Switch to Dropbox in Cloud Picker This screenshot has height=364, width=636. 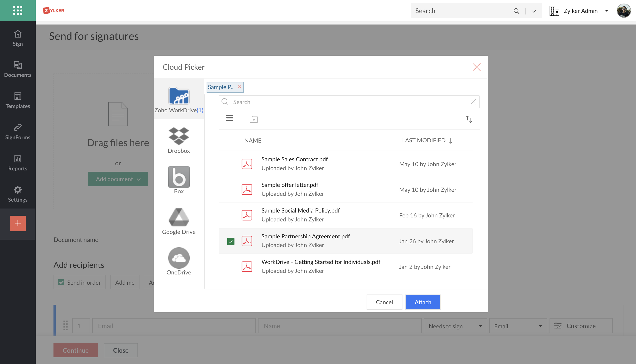(x=178, y=140)
